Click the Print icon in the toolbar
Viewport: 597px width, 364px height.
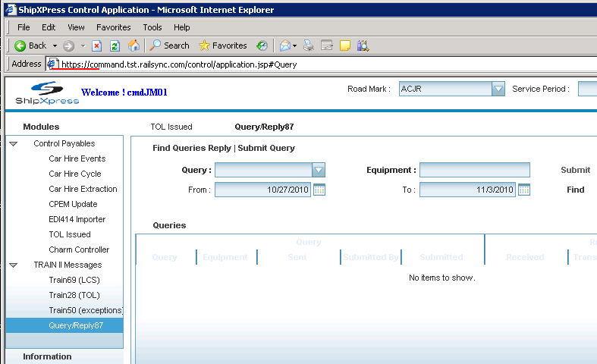(309, 45)
